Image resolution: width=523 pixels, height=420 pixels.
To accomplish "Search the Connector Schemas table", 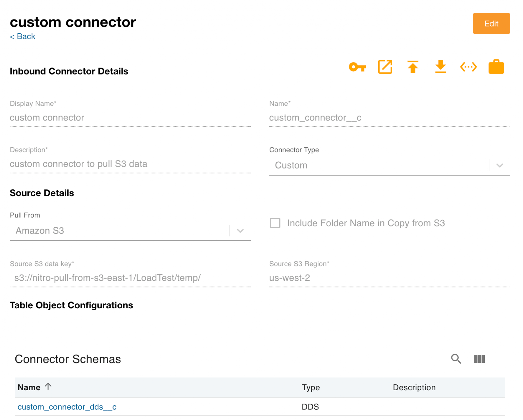I will click(x=456, y=359).
